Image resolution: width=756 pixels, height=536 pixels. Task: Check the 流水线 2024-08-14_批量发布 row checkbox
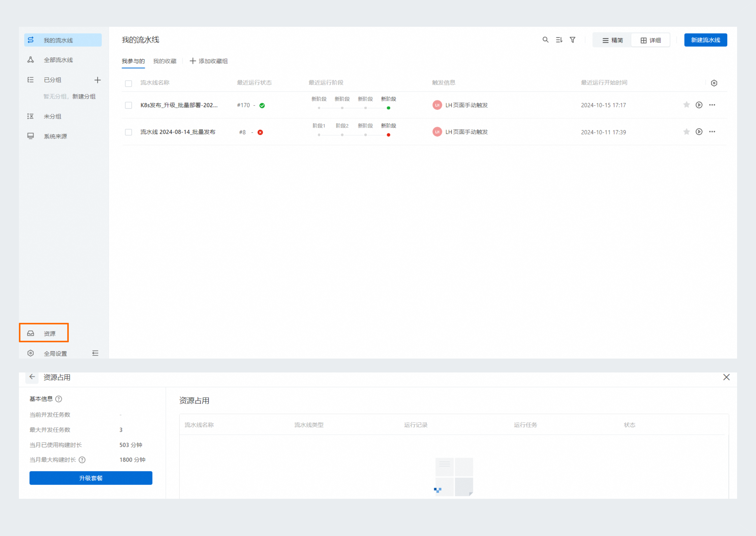128,132
